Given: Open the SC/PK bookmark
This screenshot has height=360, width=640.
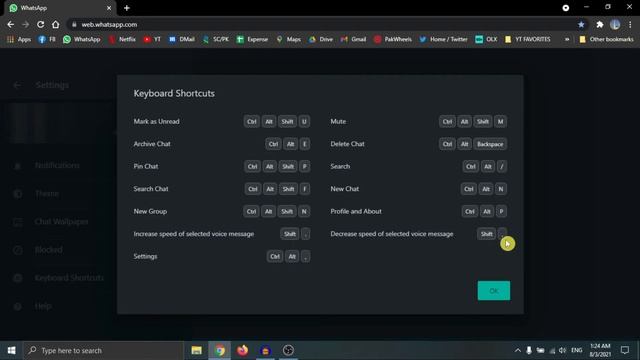Looking at the screenshot, I should 216,39.
